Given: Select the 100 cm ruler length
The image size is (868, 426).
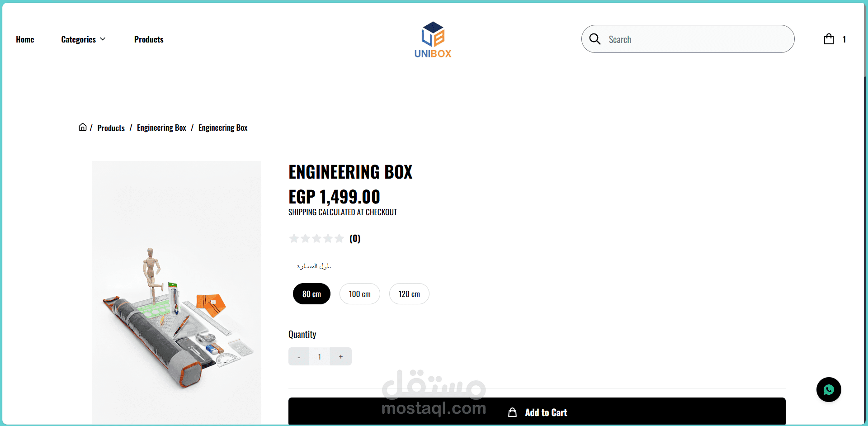Looking at the screenshot, I should 360,294.
